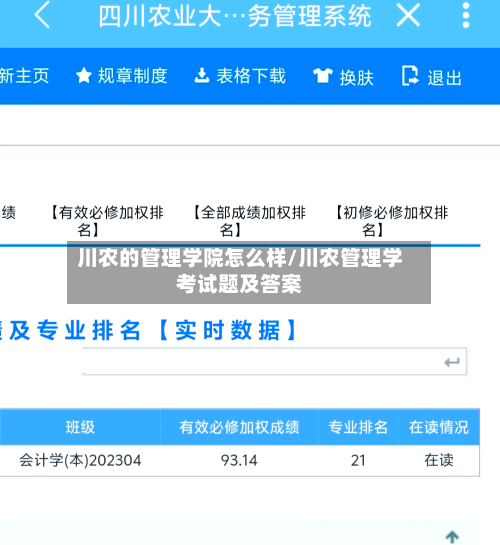The width and height of the screenshot is (500, 545).
Task: Click the 四川农业大…务管理系统 page title
Action: pyautogui.click(x=235, y=16)
